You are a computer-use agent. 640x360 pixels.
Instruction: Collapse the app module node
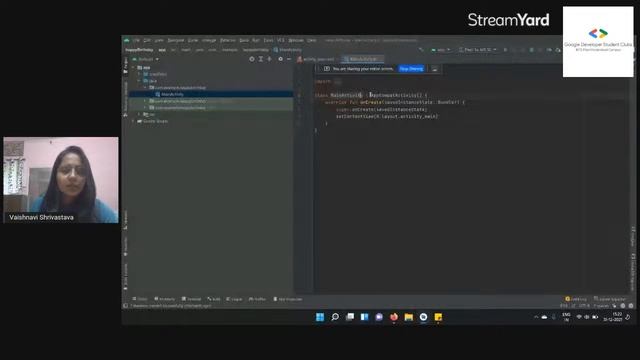pos(134,67)
